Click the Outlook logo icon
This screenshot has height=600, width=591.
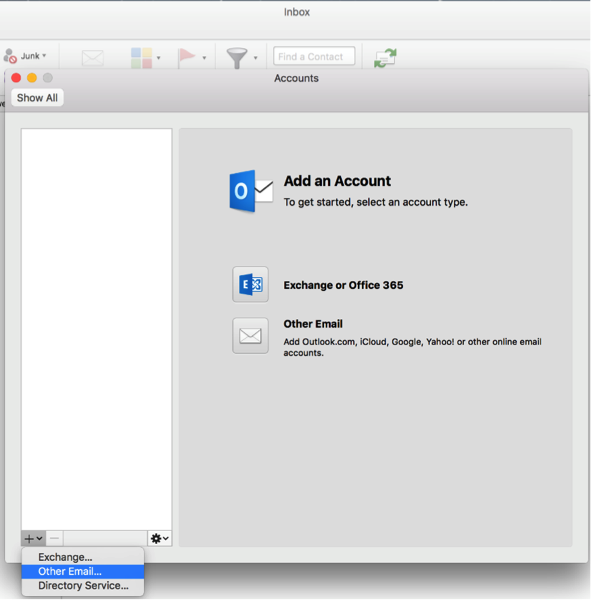pyautogui.click(x=251, y=191)
